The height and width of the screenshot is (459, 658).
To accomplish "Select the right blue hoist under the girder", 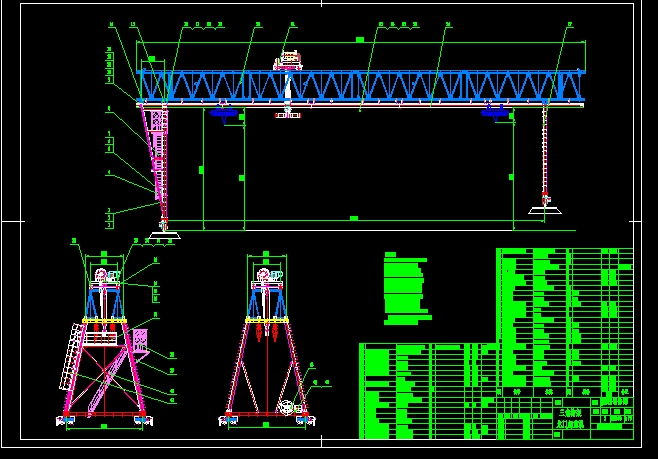I will pyautogui.click(x=495, y=112).
